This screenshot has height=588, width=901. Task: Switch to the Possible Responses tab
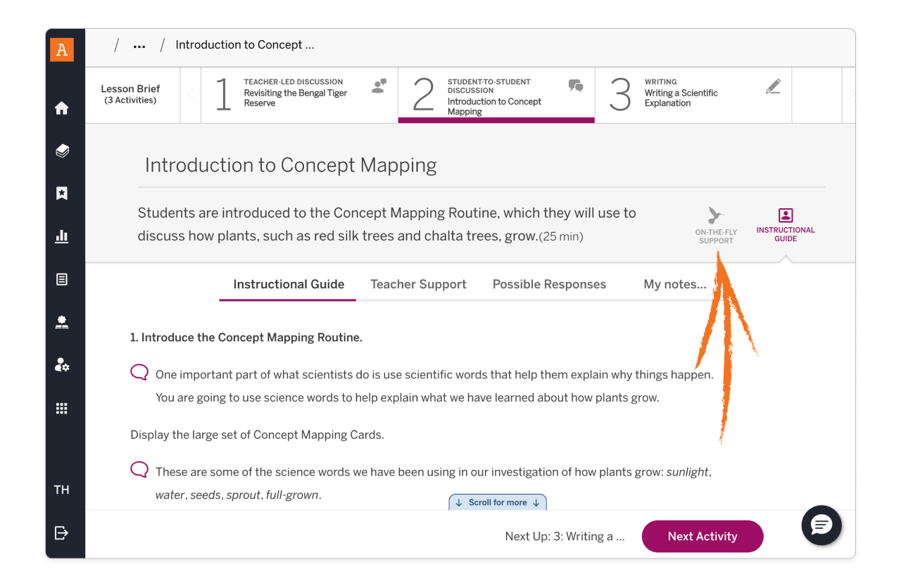tap(549, 284)
